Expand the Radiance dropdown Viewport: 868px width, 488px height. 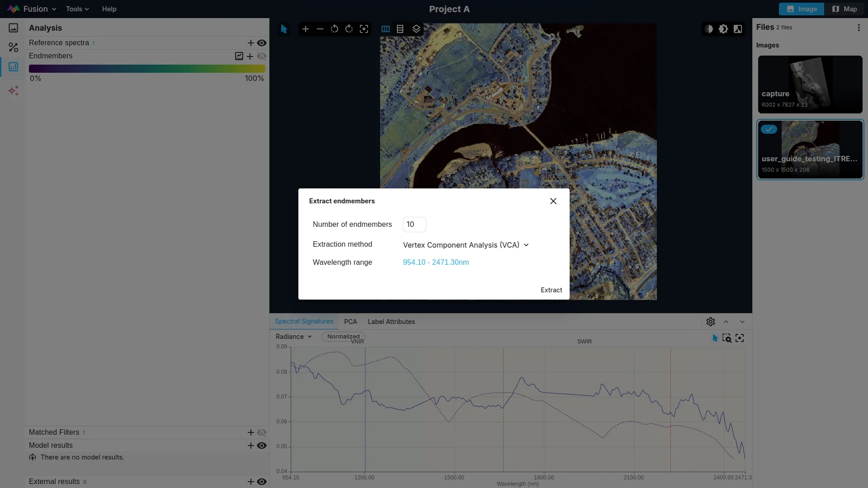click(294, 337)
